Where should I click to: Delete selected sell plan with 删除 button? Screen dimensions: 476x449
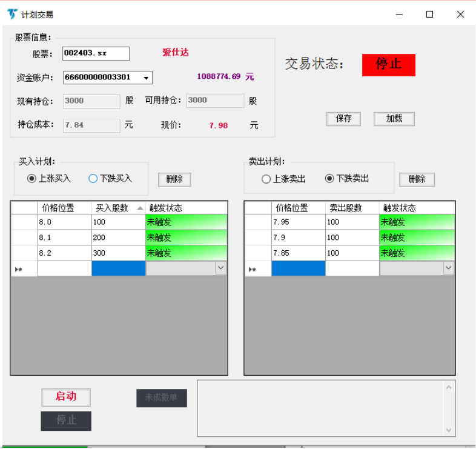click(417, 179)
